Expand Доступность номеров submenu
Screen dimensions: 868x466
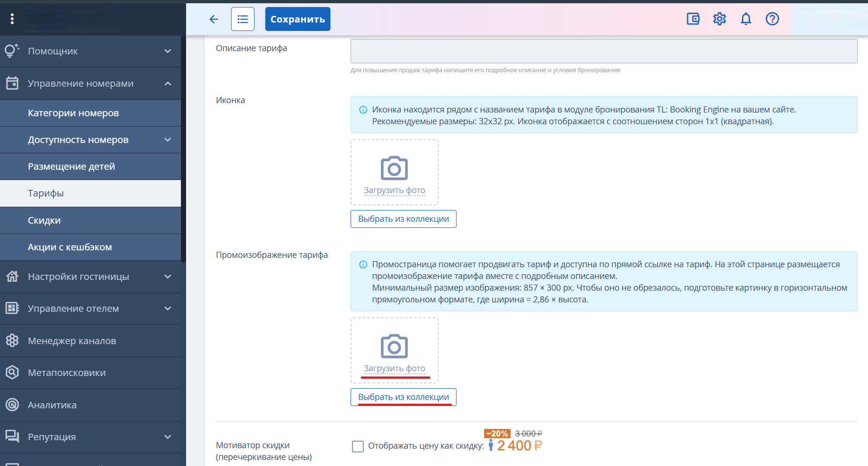pos(168,140)
